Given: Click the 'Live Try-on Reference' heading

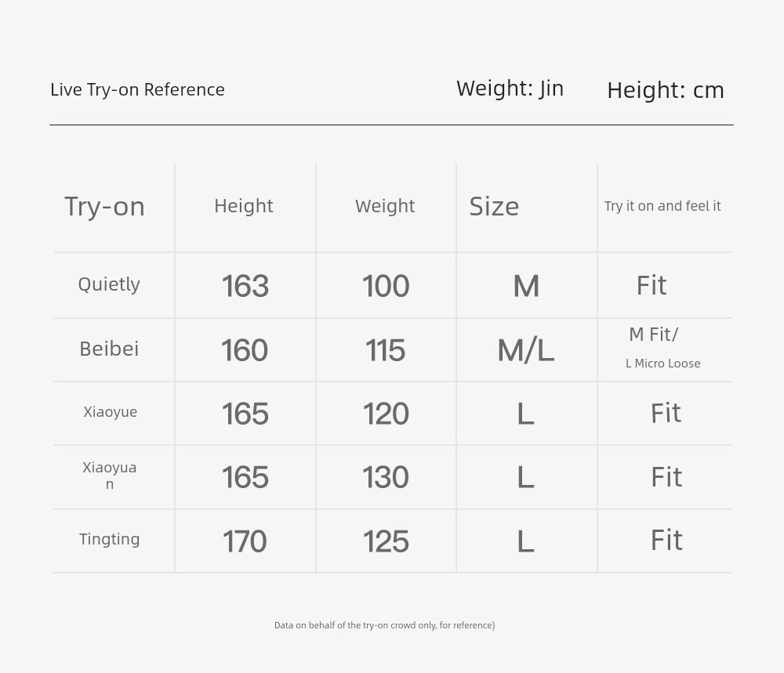Looking at the screenshot, I should 137,90.
